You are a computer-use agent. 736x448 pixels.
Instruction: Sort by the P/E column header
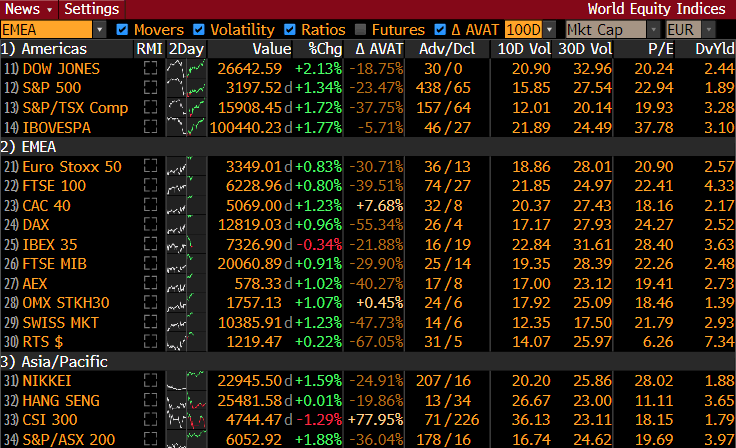[660, 49]
